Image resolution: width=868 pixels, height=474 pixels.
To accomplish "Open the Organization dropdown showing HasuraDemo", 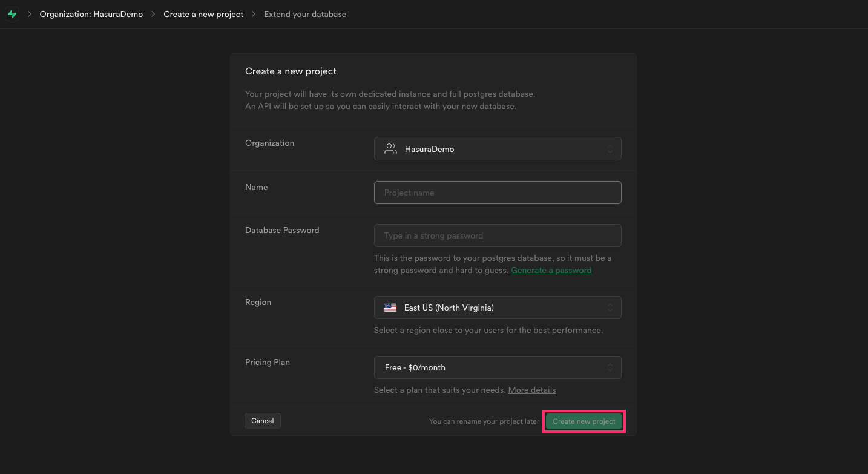I will [x=498, y=148].
